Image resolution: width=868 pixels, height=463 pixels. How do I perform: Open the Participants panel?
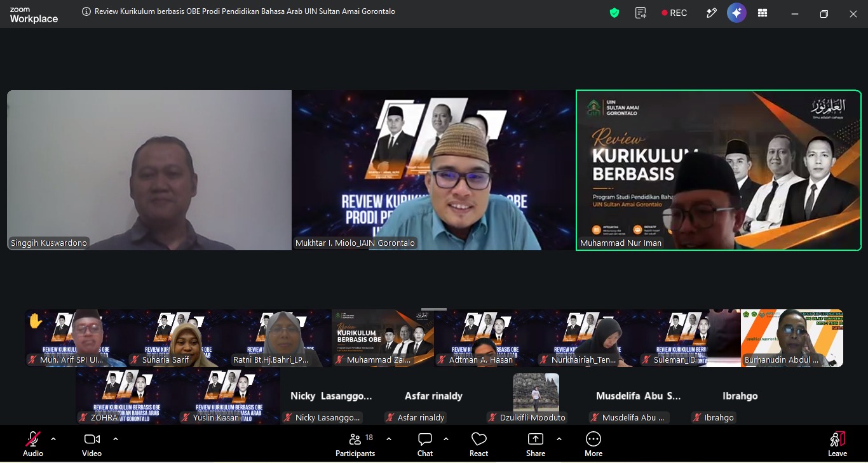(x=355, y=444)
